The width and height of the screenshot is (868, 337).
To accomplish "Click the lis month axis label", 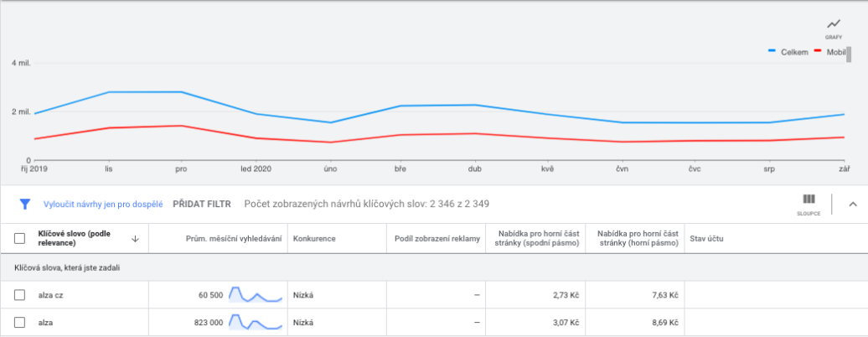I will coord(109,168).
